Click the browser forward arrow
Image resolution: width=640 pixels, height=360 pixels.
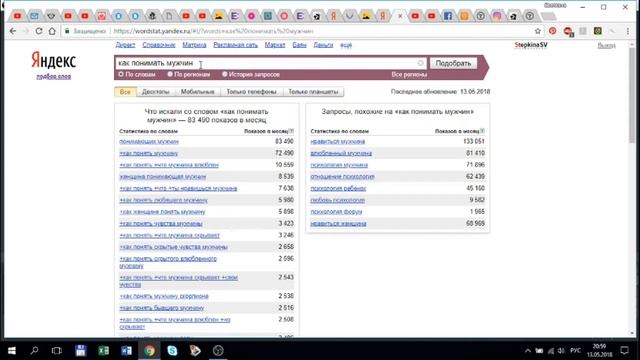(x=26, y=31)
